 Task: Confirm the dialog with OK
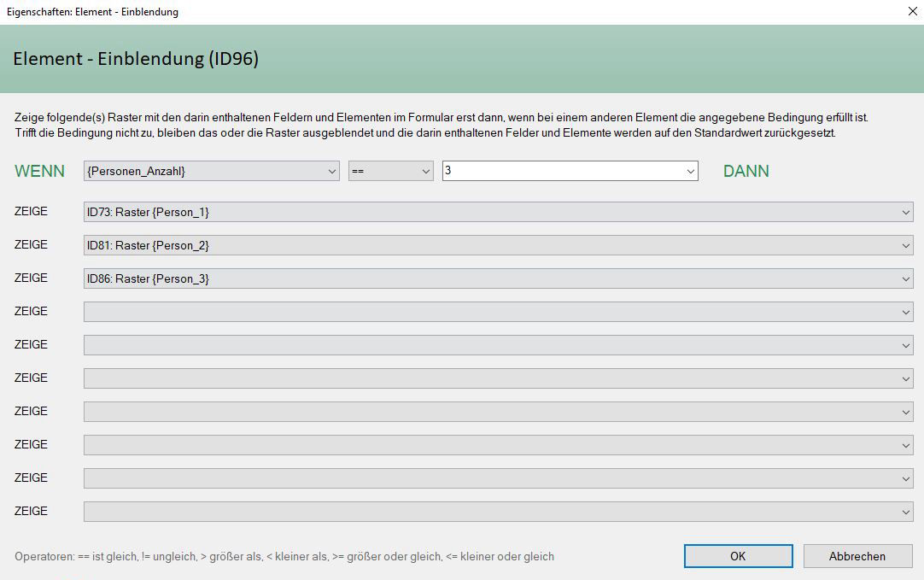[x=738, y=556]
